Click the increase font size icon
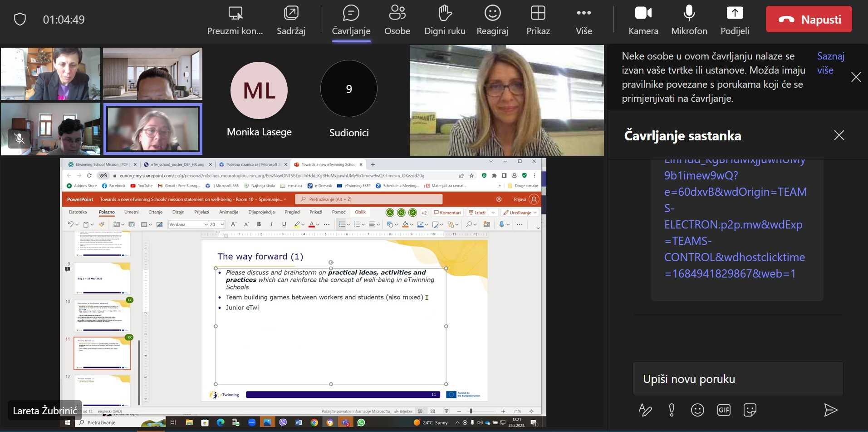 tap(234, 224)
